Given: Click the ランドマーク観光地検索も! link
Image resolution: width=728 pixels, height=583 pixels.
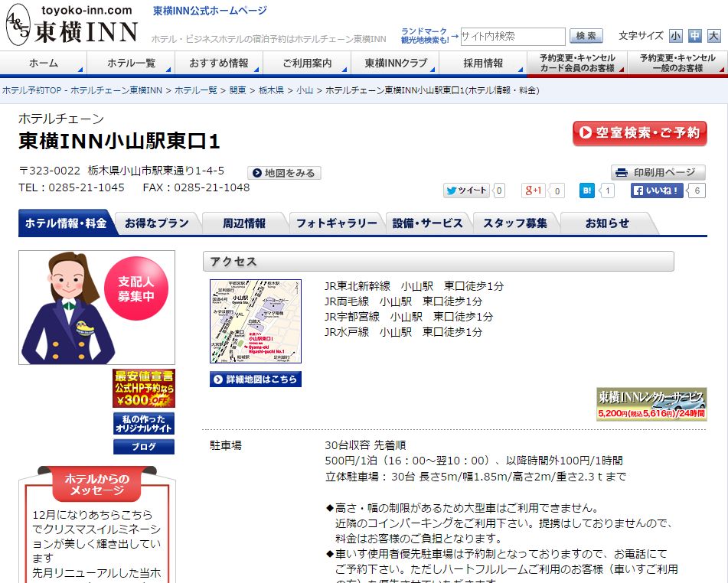Looking at the screenshot, I should 424,36.
